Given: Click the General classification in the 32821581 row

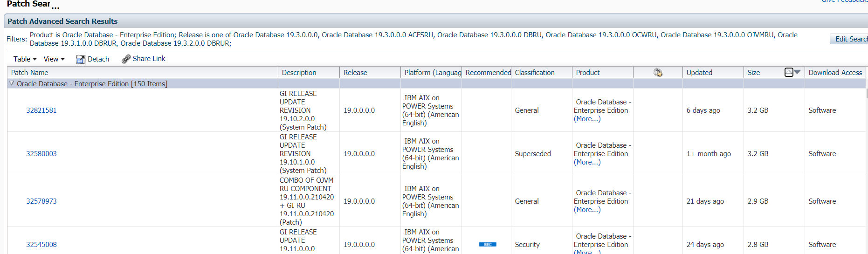Looking at the screenshot, I should [x=527, y=110].
